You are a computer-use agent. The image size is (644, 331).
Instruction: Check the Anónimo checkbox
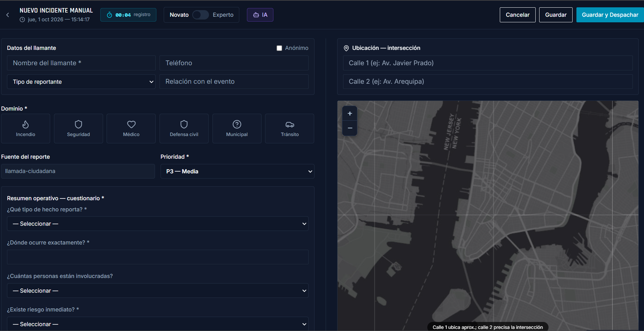coord(279,48)
